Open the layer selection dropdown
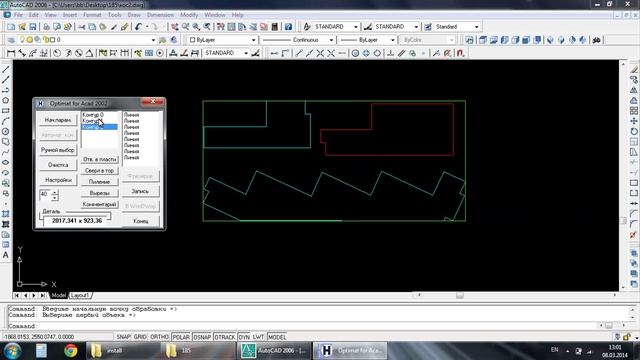Image resolution: width=640 pixels, height=360 pixels. click(153, 40)
